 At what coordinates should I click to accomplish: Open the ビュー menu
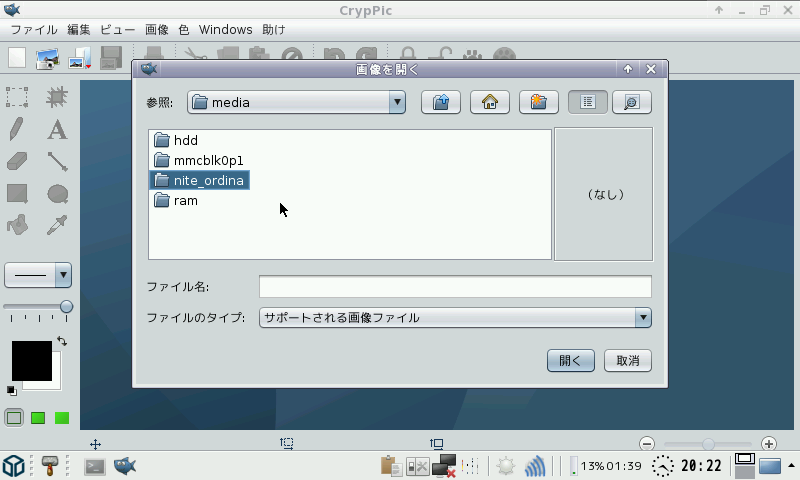(118, 30)
